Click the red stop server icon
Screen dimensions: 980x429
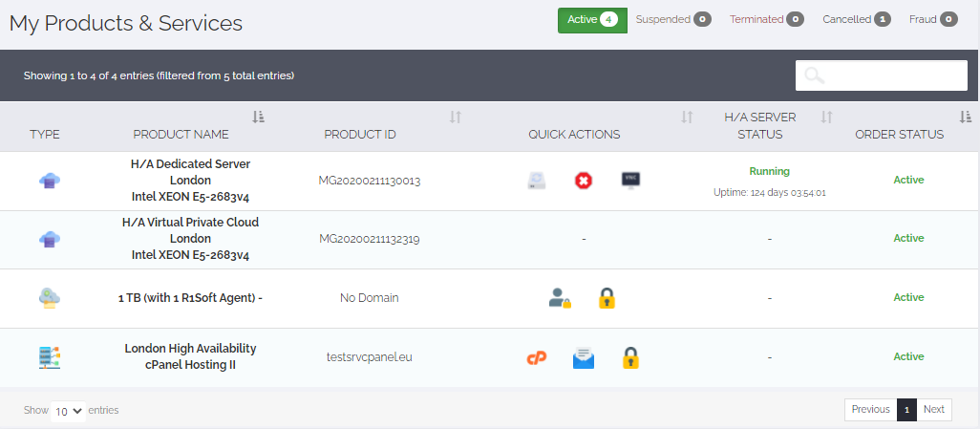click(584, 181)
